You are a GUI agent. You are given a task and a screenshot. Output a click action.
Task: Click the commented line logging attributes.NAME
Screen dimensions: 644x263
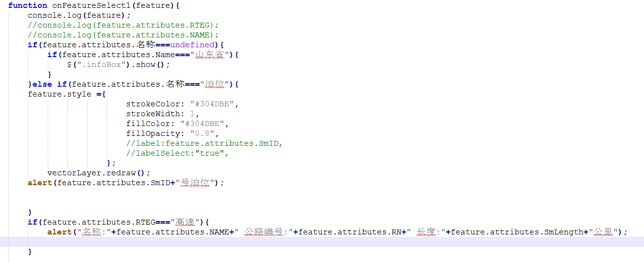point(123,35)
